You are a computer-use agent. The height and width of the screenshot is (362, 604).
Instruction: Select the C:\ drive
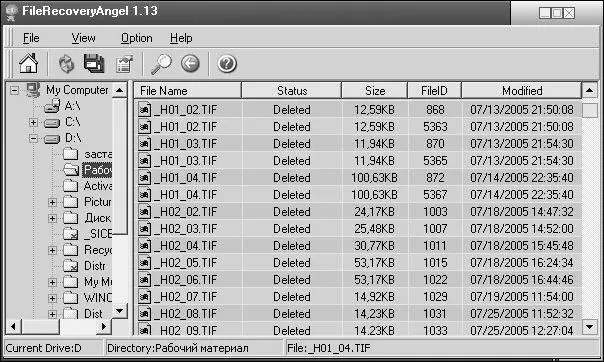pyautogui.click(x=62, y=122)
